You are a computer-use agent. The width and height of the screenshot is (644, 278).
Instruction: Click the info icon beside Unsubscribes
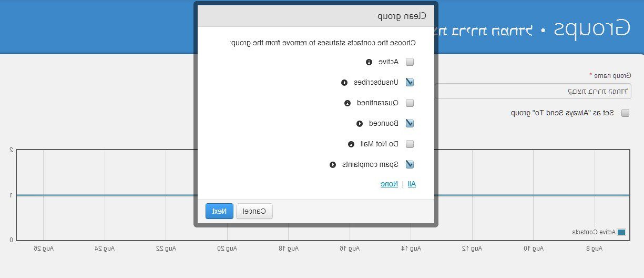pyautogui.click(x=344, y=82)
